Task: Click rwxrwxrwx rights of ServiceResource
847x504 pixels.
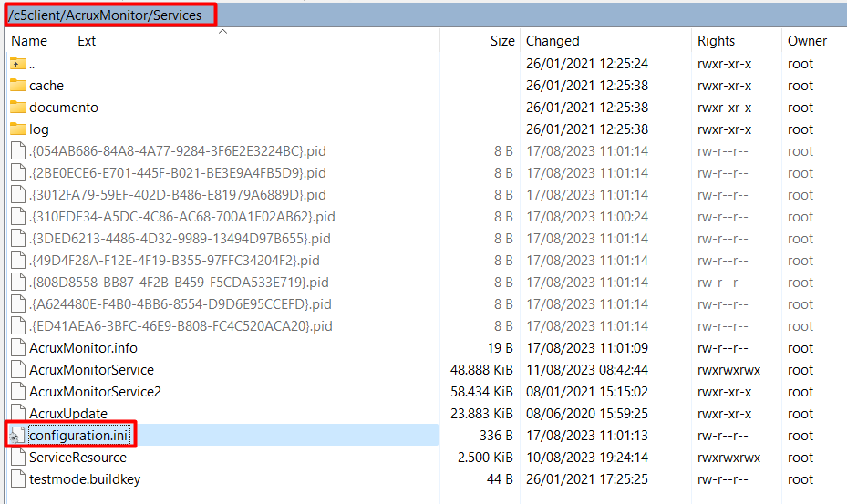Action: (x=728, y=458)
